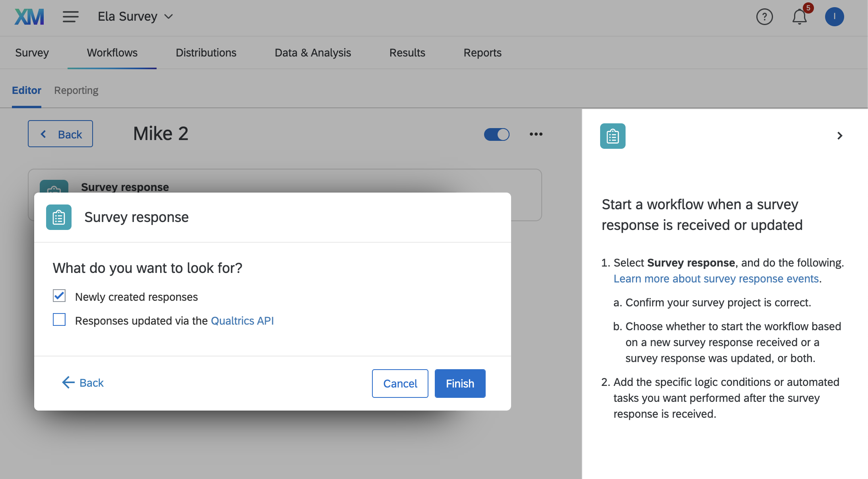Enable Responses updated via the Qualtrics API
The height and width of the screenshot is (479, 868).
click(x=59, y=320)
